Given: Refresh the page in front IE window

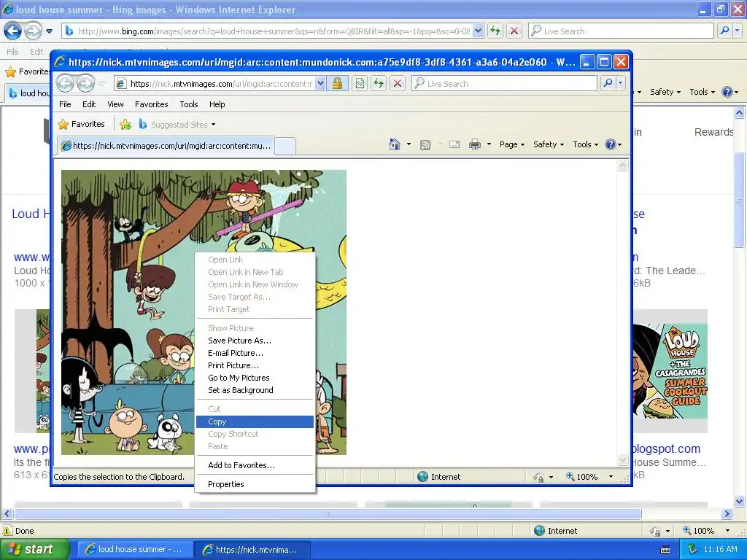Looking at the screenshot, I should point(379,84).
